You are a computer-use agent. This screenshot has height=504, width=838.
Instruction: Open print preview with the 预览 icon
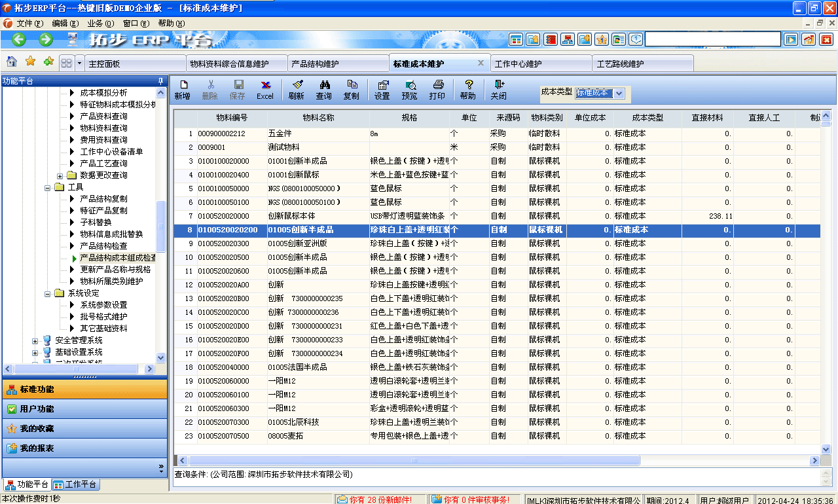[x=410, y=88]
